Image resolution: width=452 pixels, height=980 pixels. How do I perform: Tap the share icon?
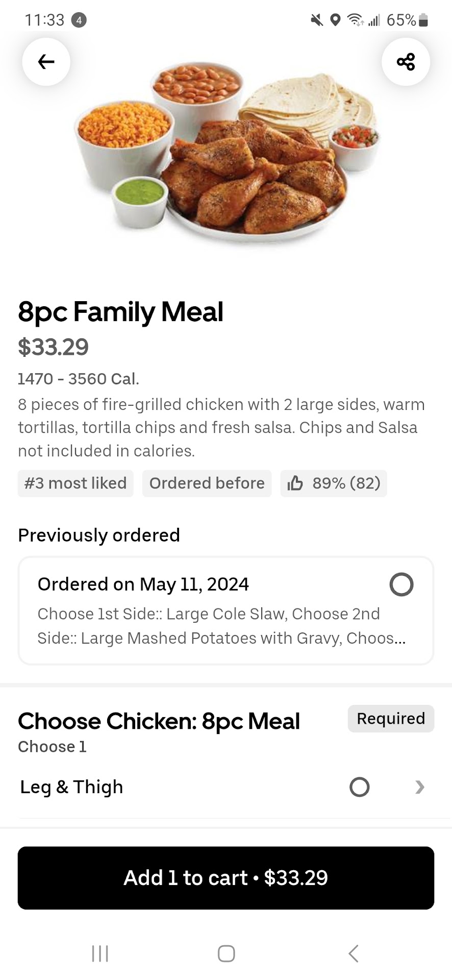[406, 62]
